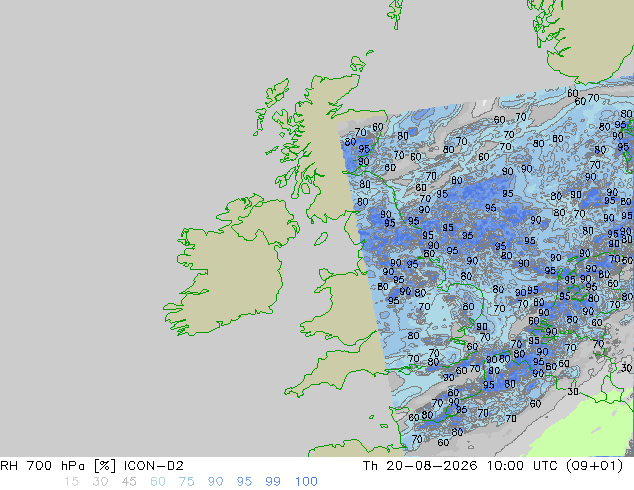Select the 60 value in the color legend
Screen dimensions: 634x490
(x=158, y=482)
